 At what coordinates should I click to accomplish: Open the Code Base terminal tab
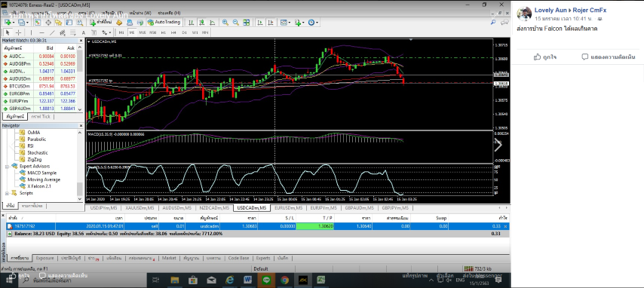tap(238, 258)
